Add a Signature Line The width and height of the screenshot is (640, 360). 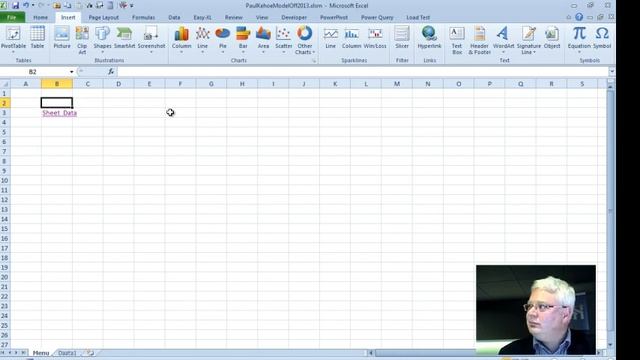[529, 40]
